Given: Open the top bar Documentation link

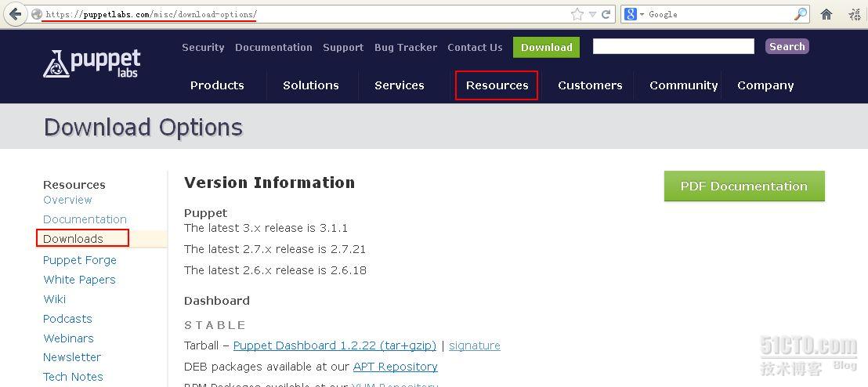Looking at the screenshot, I should click(273, 48).
